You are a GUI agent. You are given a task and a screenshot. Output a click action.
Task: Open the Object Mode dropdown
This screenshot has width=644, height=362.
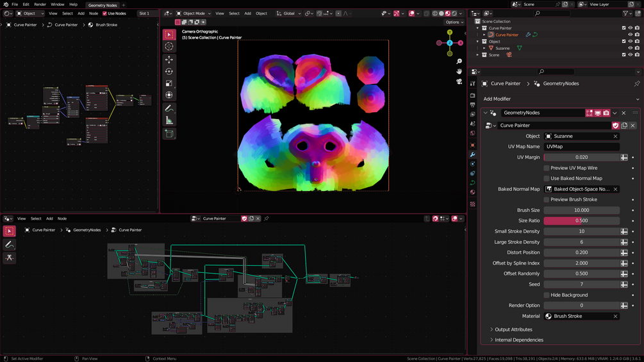(x=193, y=13)
